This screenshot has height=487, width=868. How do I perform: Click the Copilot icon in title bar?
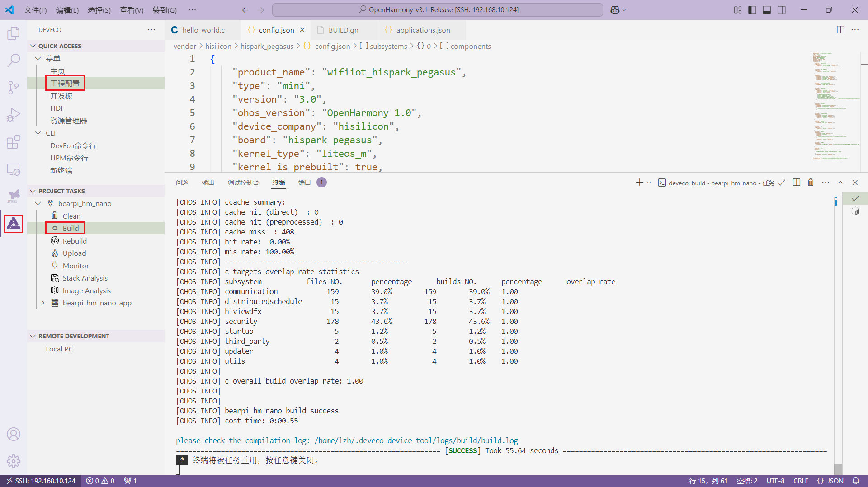(615, 10)
